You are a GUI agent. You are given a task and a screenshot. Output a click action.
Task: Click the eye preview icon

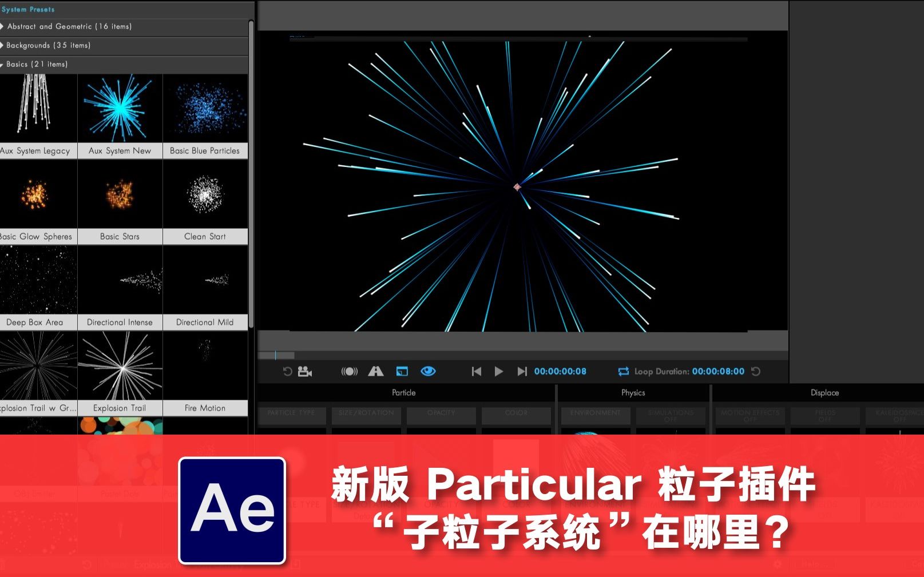coord(428,371)
